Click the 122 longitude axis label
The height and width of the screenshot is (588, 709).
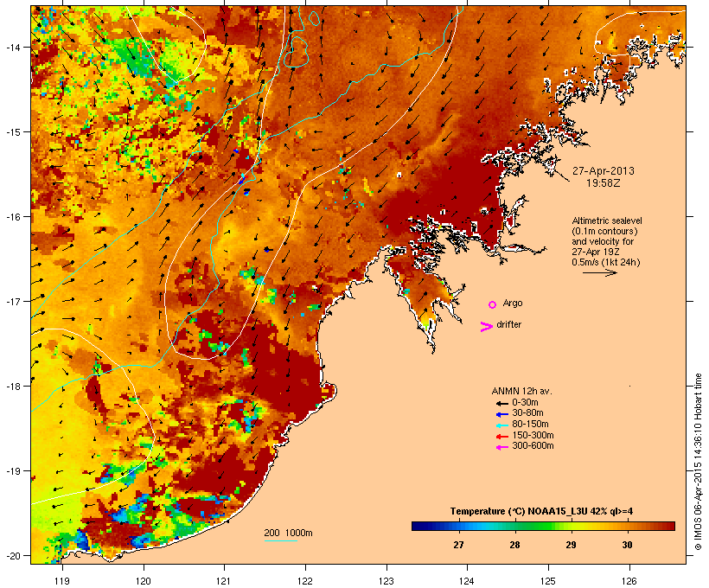pyautogui.click(x=305, y=581)
